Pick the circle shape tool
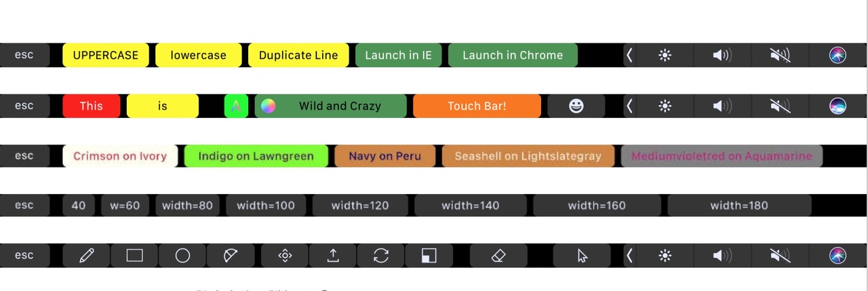Viewport: 868px width, 291px height. (x=182, y=256)
